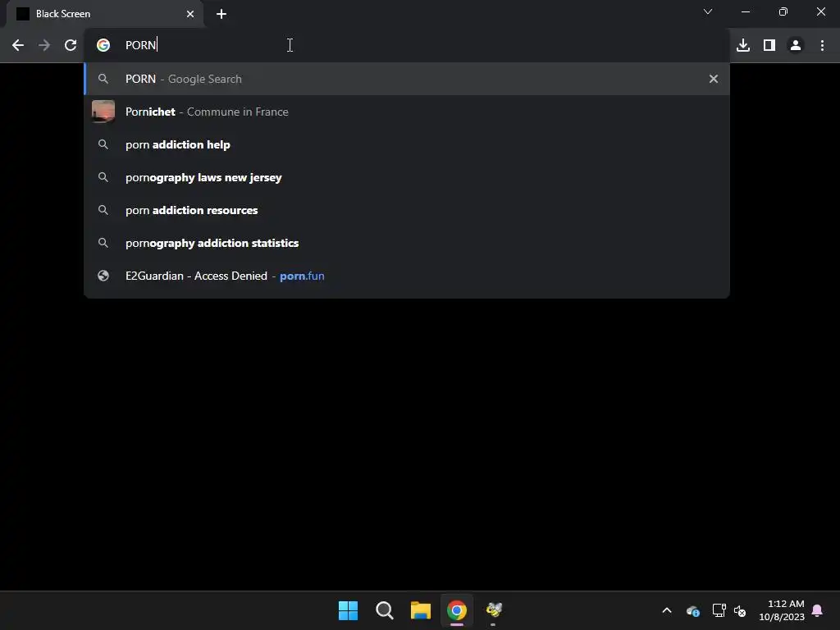The width and height of the screenshot is (840, 630).
Task: Click the forward navigation arrow
Action: 44,46
